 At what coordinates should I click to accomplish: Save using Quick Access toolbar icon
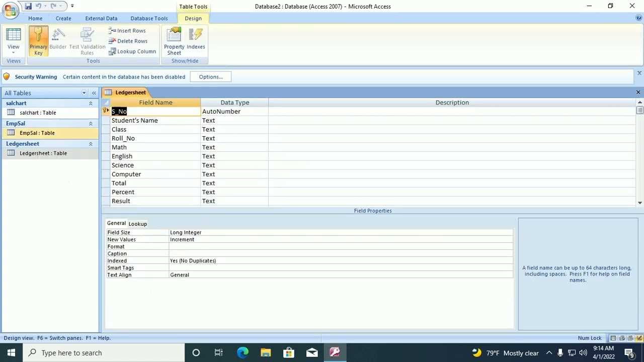(x=28, y=6)
